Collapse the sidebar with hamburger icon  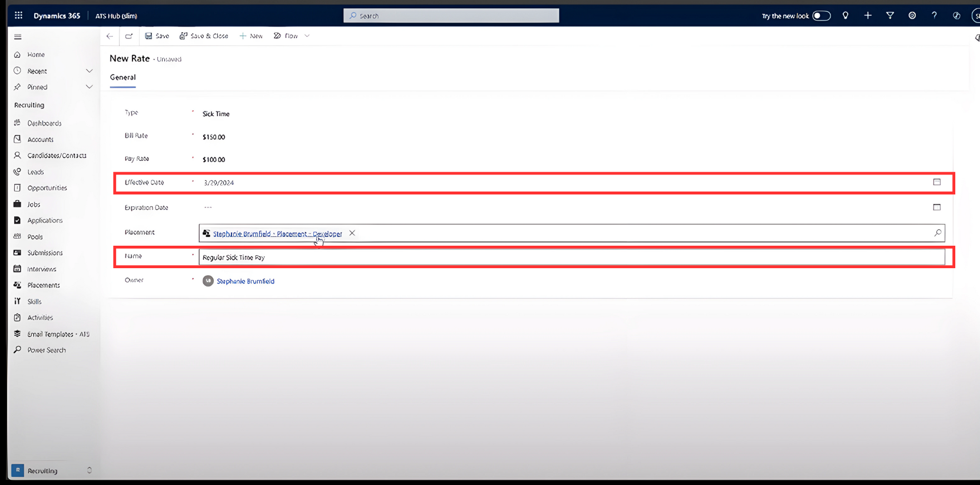pos(18,37)
